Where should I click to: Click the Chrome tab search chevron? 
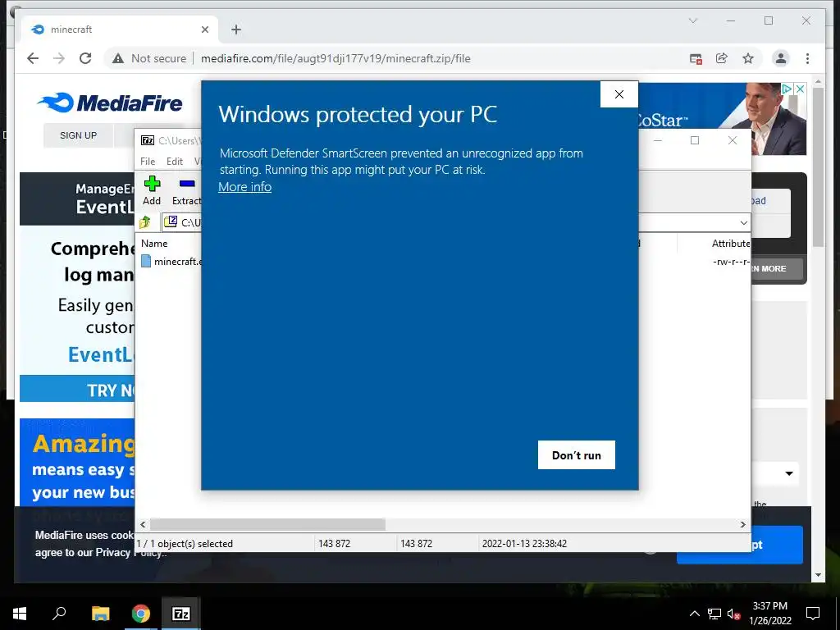pyautogui.click(x=692, y=21)
